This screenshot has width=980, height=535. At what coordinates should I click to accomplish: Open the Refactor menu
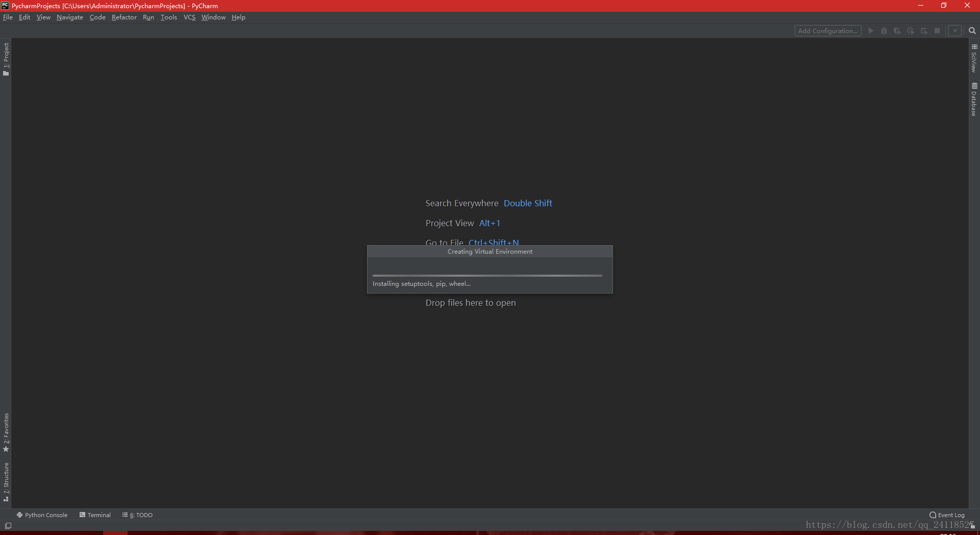[124, 17]
